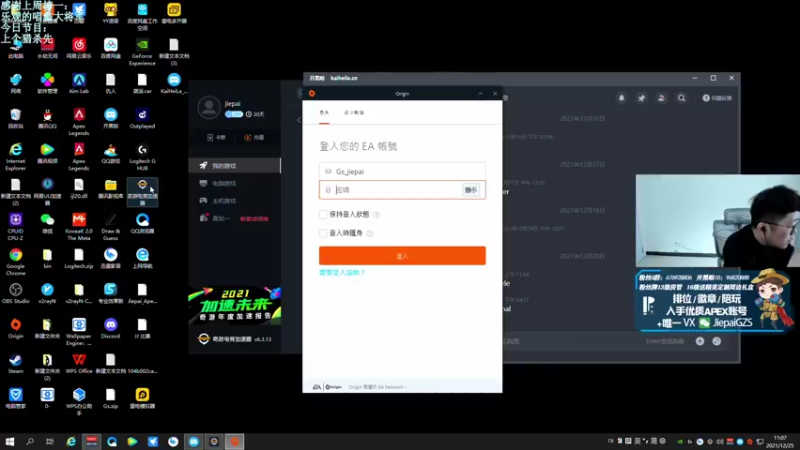Launch GeForce Experience from desktop
This screenshot has width=800, height=450.
142,52
